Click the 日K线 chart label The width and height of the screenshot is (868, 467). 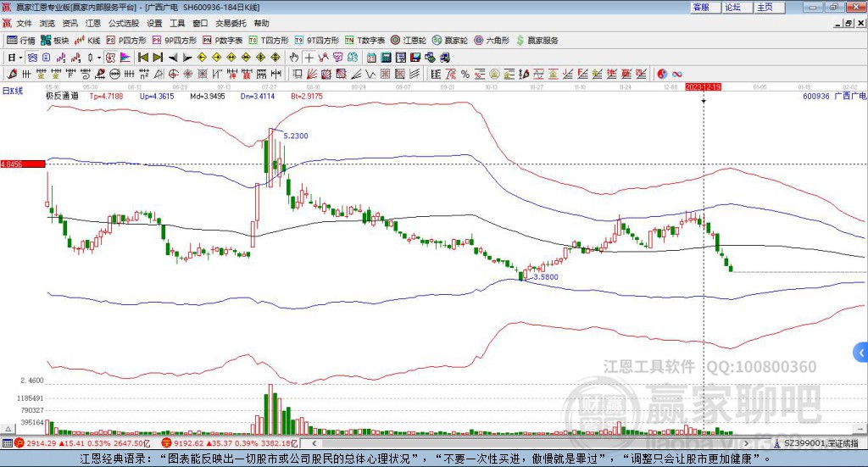13,91
